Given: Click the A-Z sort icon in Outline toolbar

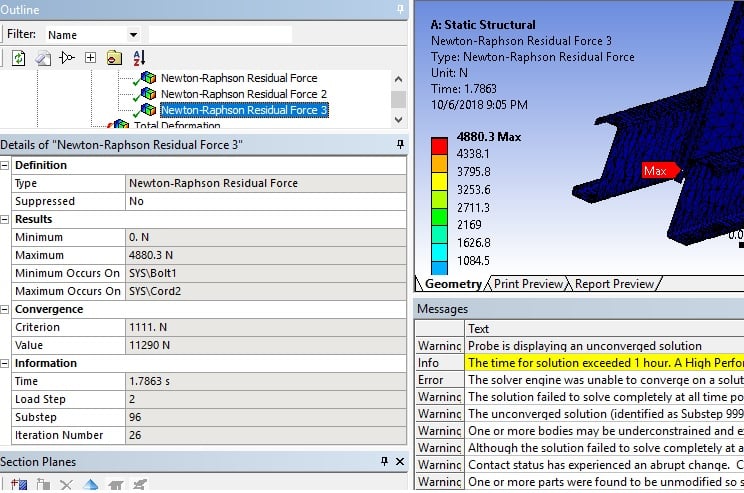Looking at the screenshot, I should pyautogui.click(x=139, y=58).
